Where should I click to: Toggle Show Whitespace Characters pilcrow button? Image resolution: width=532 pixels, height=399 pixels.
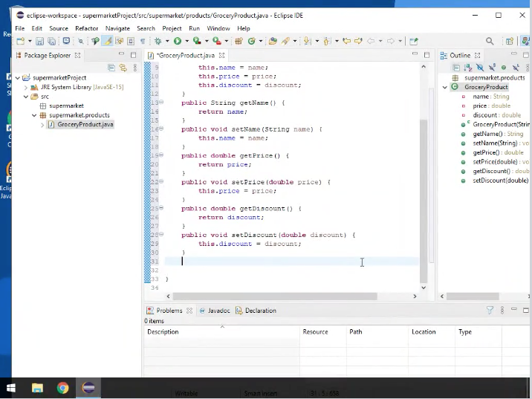pos(143,42)
